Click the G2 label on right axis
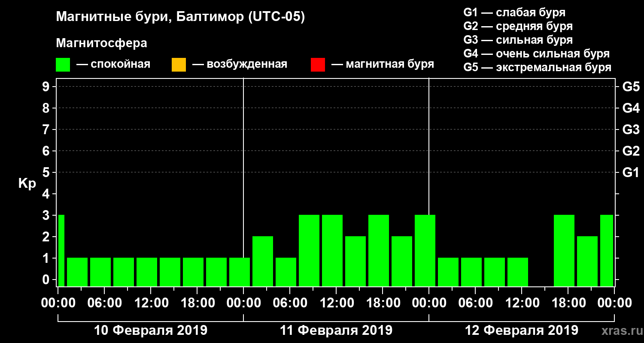 click(631, 151)
